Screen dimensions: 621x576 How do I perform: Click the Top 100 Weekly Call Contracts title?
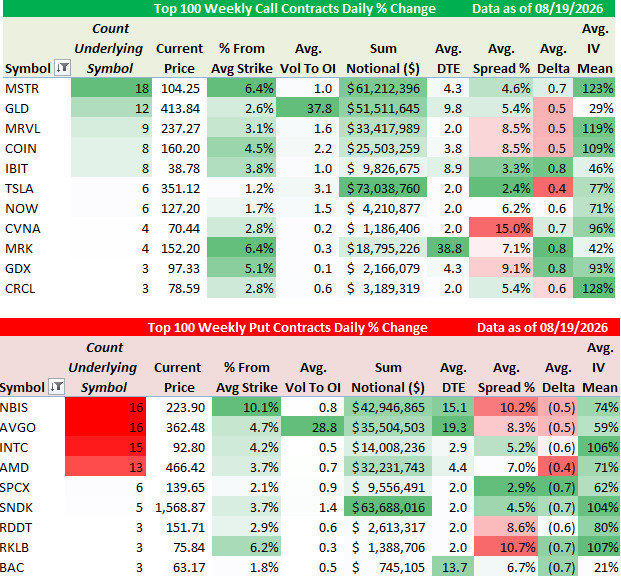[295, 8]
